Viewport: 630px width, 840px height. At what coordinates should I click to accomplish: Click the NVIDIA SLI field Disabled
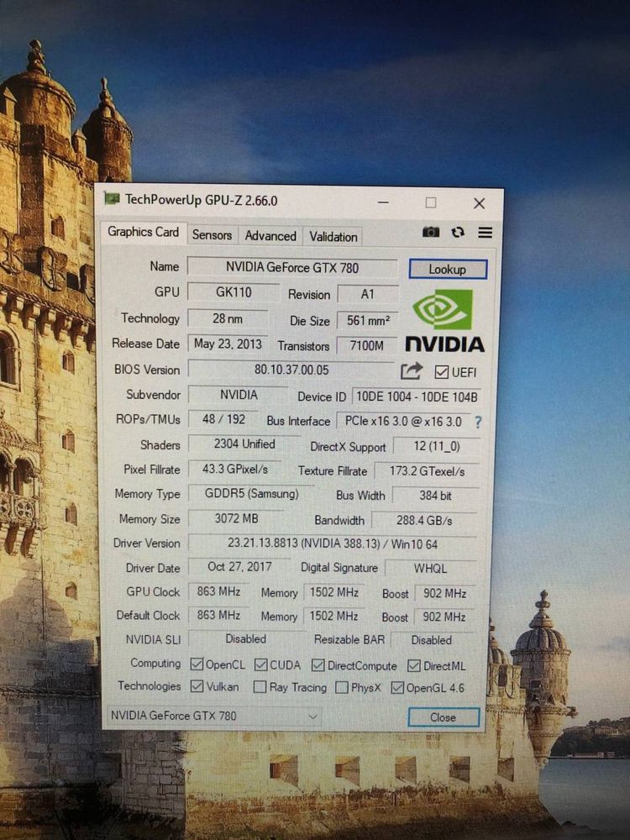pos(246,638)
